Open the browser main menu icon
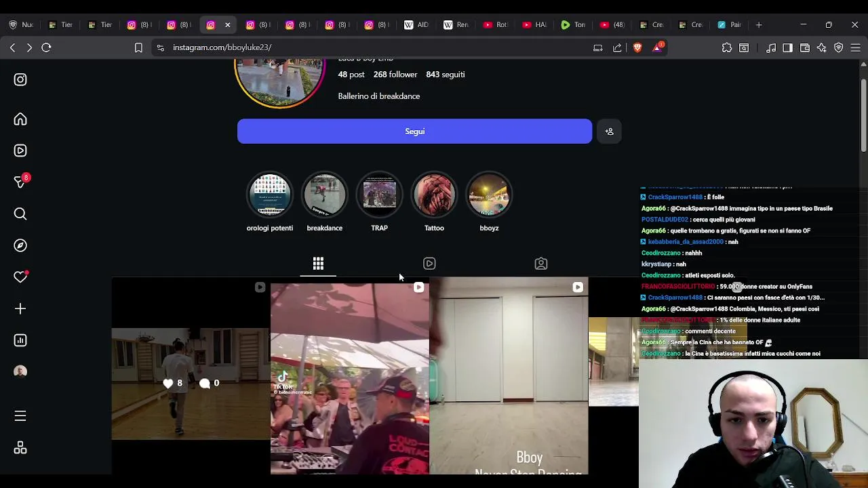The width and height of the screenshot is (868, 488). [856, 47]
